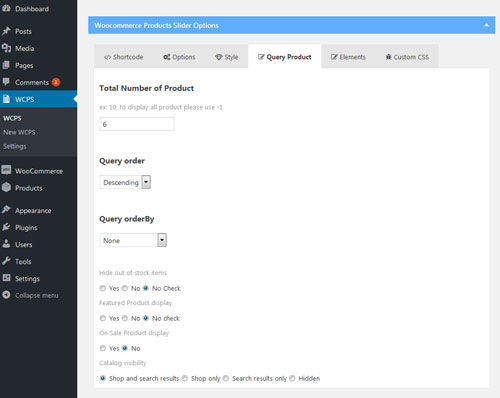Switch to the Options tab
500x398 pixels.
point(179,57)
